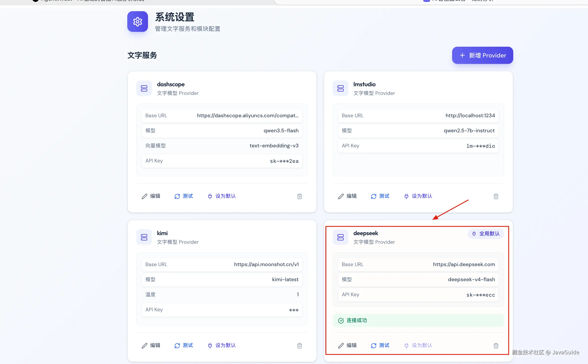Click the 测试 link on lmstudio card
This screenshot has width=588, height=364.
pos(384,196)
